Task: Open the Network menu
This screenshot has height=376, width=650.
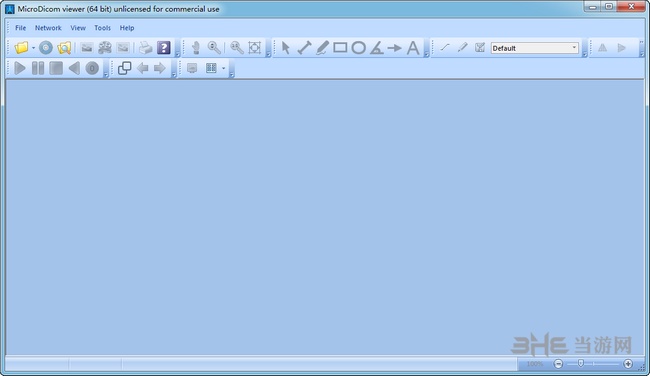Action: [48, 28]
